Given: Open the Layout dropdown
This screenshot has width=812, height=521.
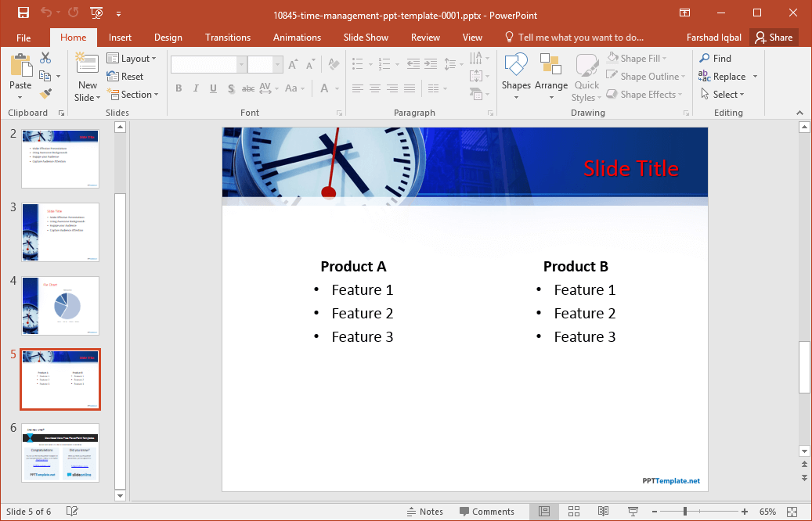Looking at the screenshot, I should (133, 58).
